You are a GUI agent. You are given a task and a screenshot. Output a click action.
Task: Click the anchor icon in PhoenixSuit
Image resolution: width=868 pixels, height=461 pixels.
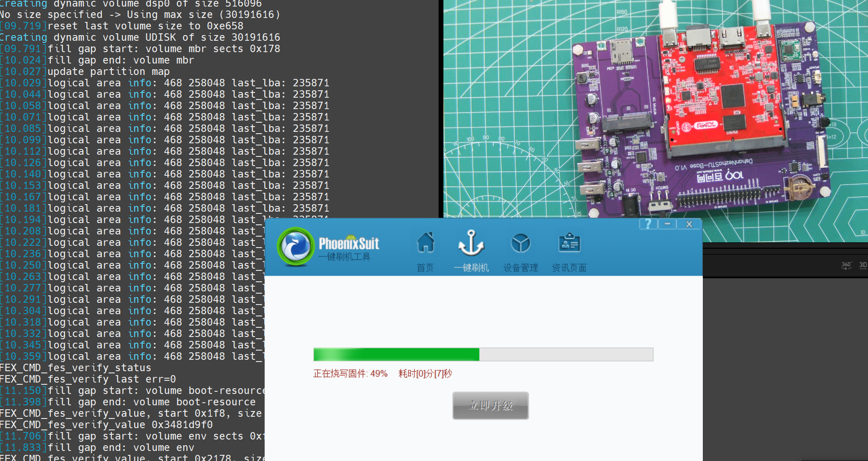tap(471, 242)
